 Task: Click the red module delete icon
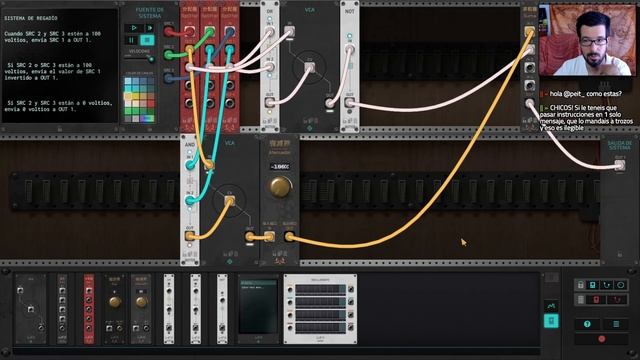click(596, 300)
